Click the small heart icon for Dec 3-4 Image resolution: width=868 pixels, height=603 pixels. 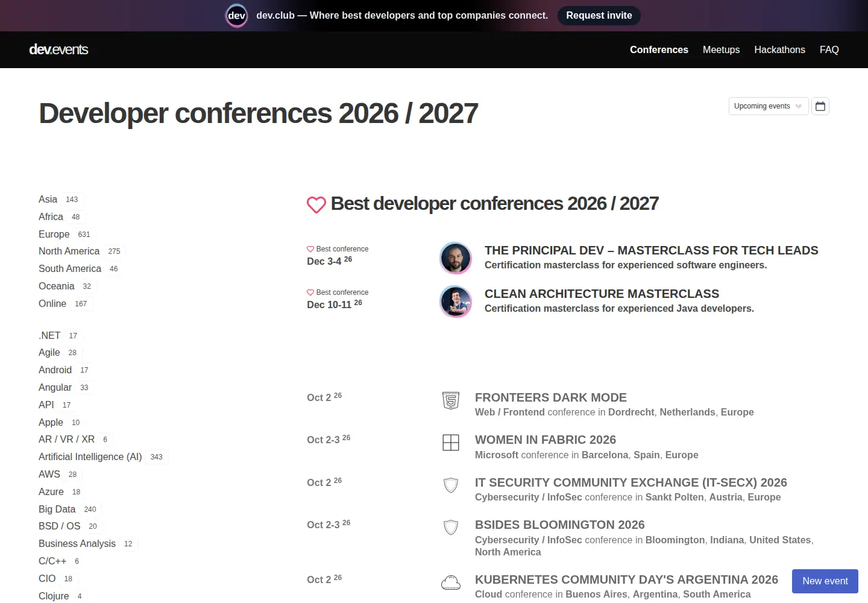click(x=310, y=249)
